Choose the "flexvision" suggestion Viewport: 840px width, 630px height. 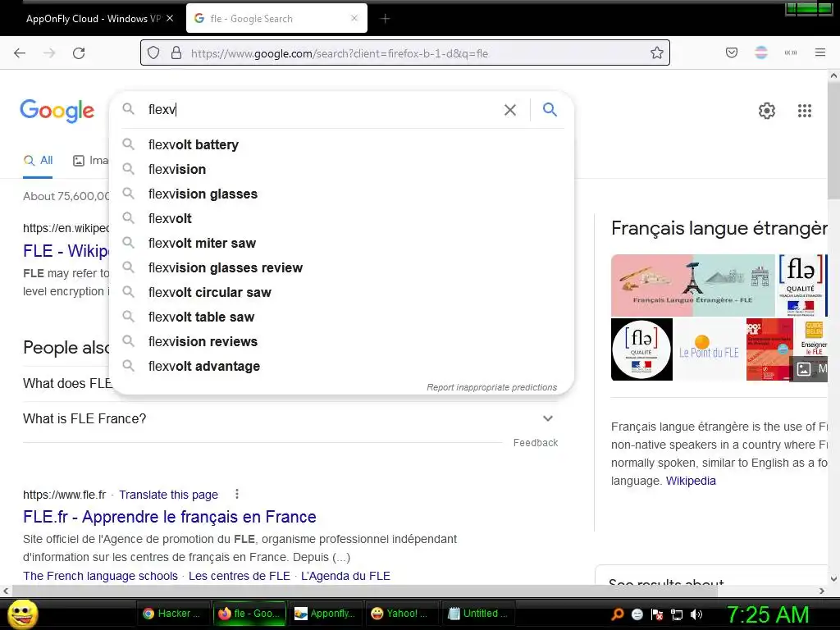[x=341, y=169]
